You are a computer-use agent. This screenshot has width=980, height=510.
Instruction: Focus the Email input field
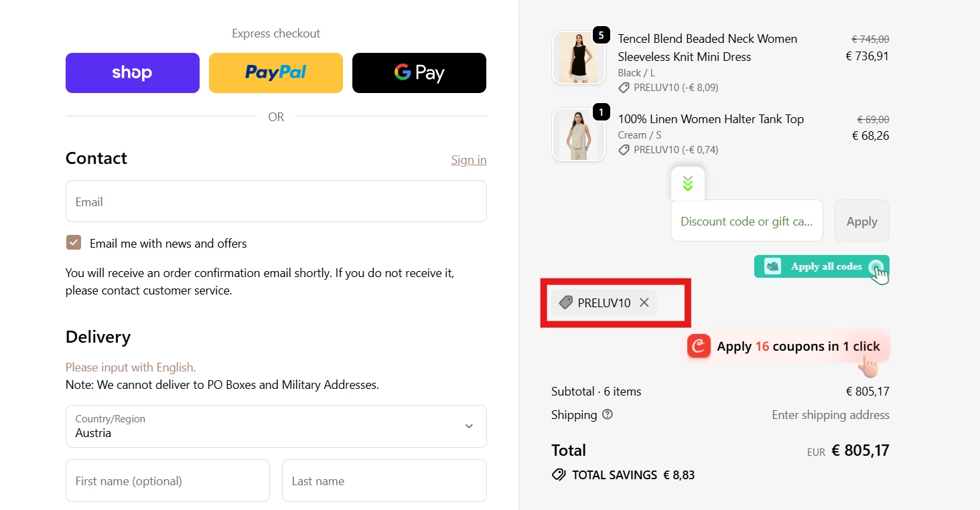click(x=276, y=201)
